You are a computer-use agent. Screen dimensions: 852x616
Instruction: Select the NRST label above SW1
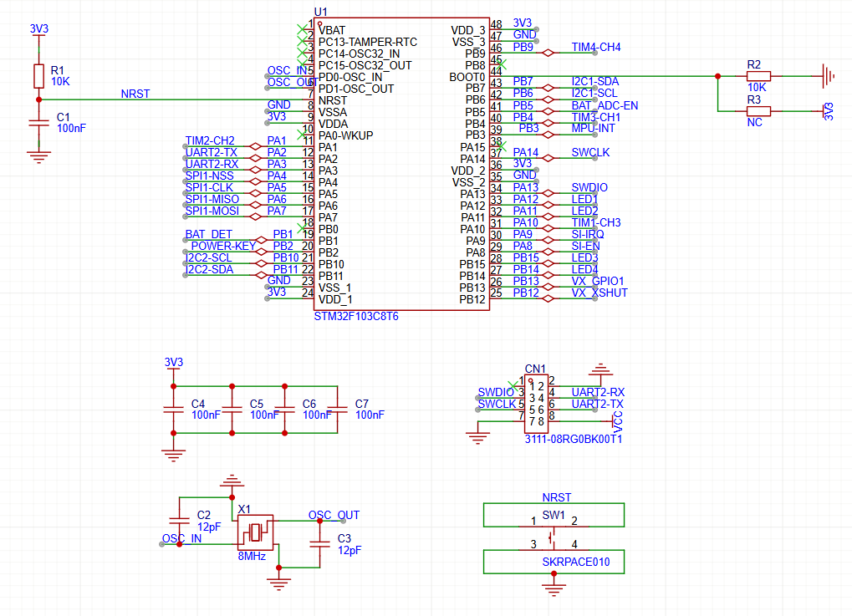click(555, 496)
